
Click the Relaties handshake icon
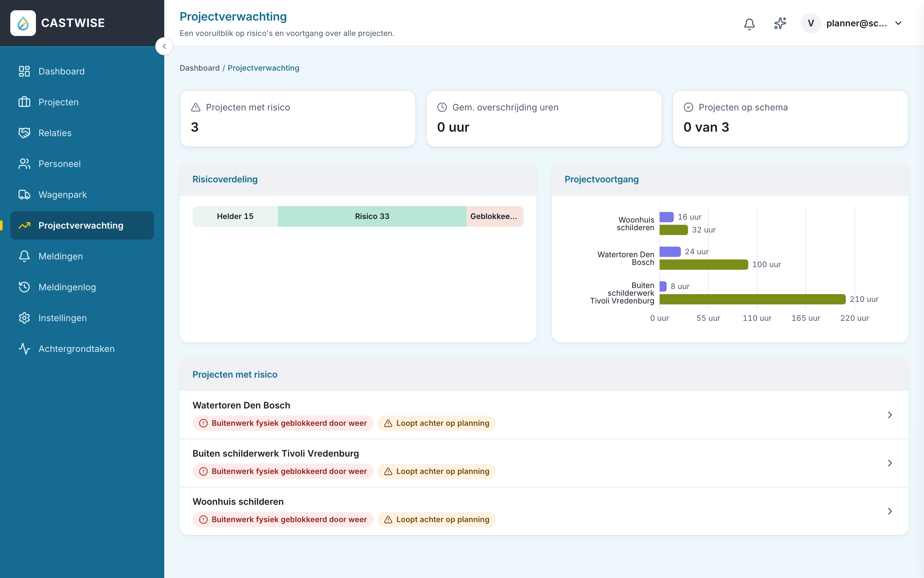[24, 133]
